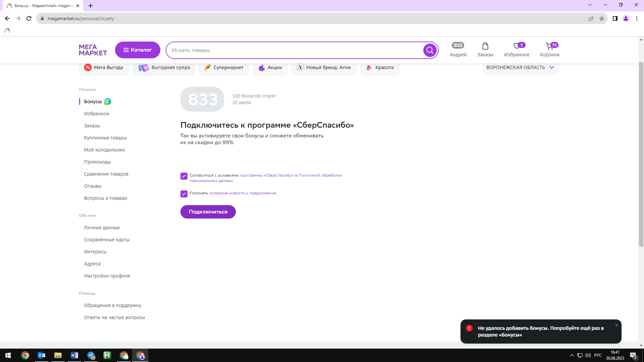Image resolution: width=644 pixels, height=362 pixels.
Task: Click the share page icon
Action: (591, 18)
